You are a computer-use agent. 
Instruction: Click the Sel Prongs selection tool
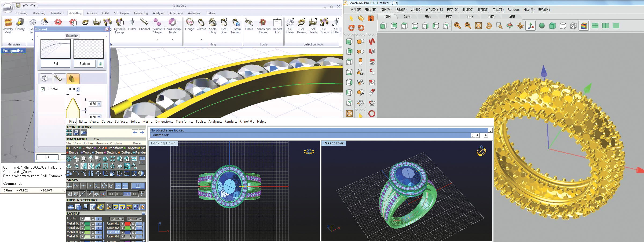(324, 26)
